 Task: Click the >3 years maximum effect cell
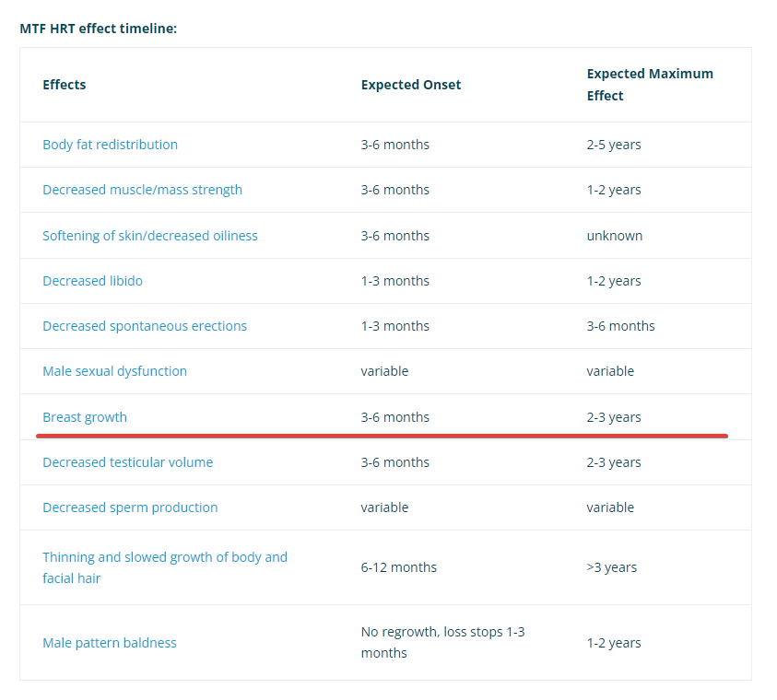click(x=611, y=567)
